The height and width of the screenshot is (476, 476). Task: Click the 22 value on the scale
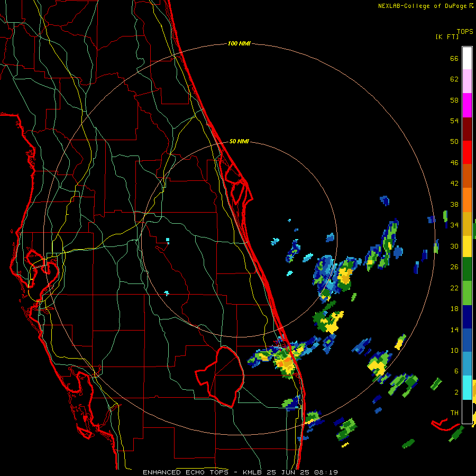454,288
